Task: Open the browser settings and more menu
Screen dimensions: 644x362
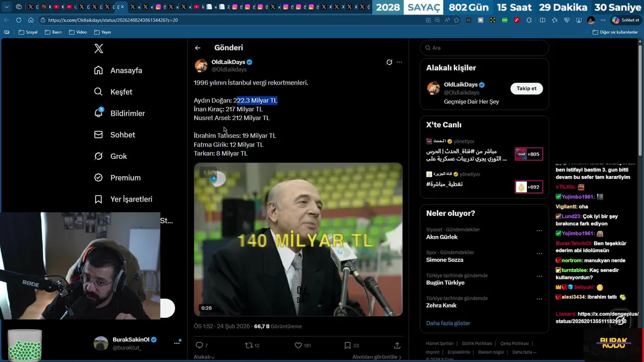Action: [603, 20]
